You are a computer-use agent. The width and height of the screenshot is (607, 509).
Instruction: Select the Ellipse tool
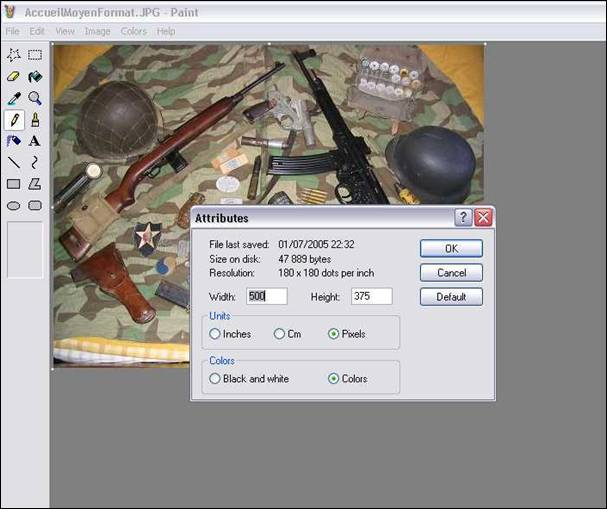point(14,205)
